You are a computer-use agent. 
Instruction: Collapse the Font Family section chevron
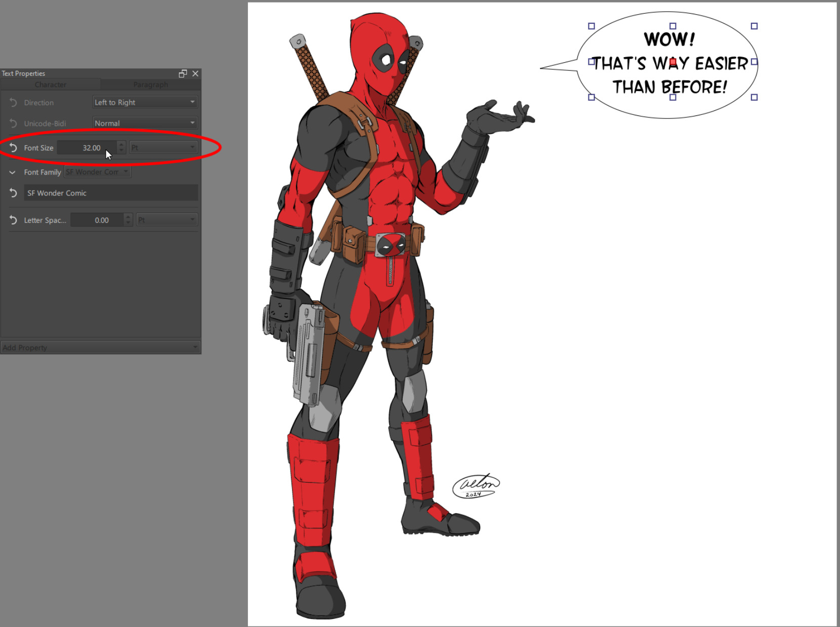(12, 173)
